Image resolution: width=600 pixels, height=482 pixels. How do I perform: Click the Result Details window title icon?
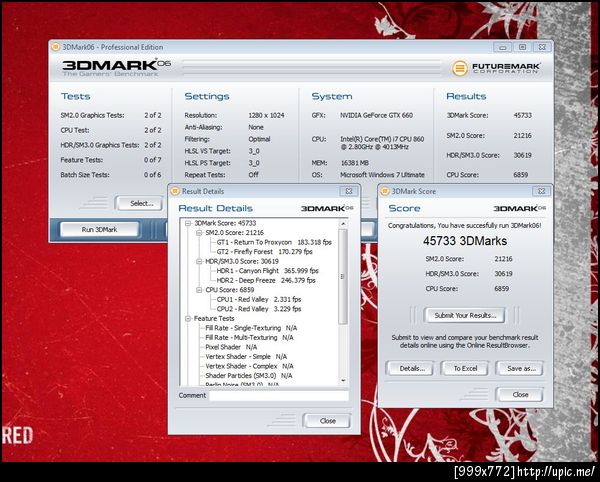click(x=174, y=191)
